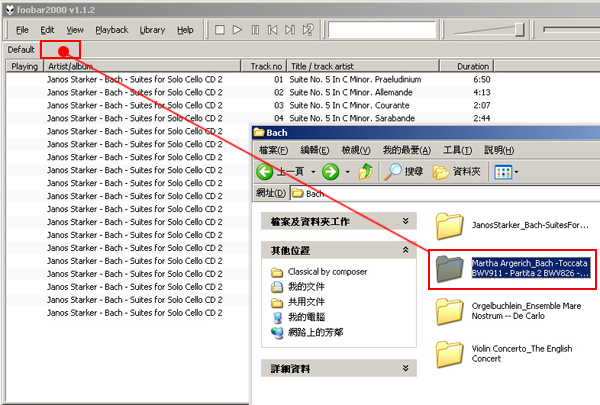Viewport: 600px width, 405px height.
Task: Click the foobar2000 title bar app icon
Action: click(x=10, y=10)
